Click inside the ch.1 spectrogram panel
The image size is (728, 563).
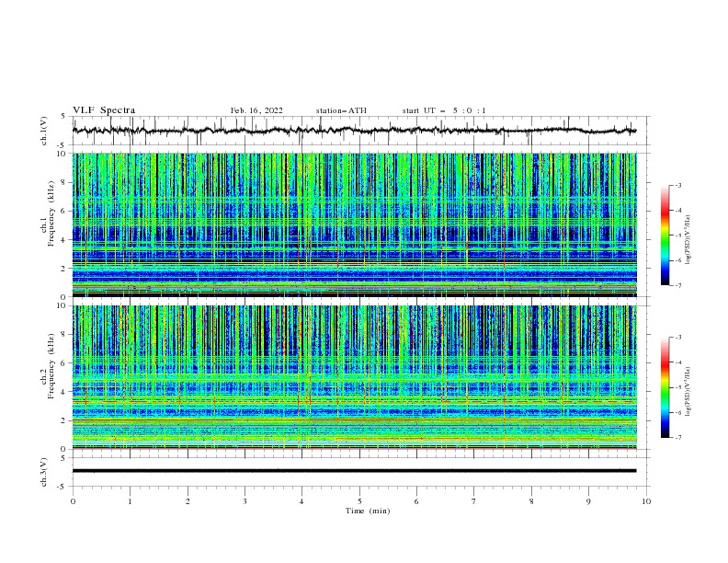(354, 224)
